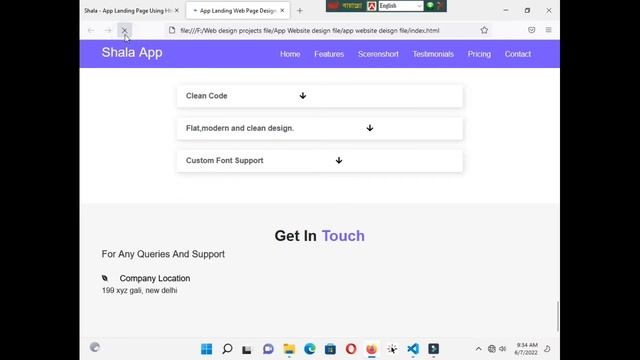Screen dimensions: 640x360
Task: Click the Shala App logo text
Action: pos(132,53)
